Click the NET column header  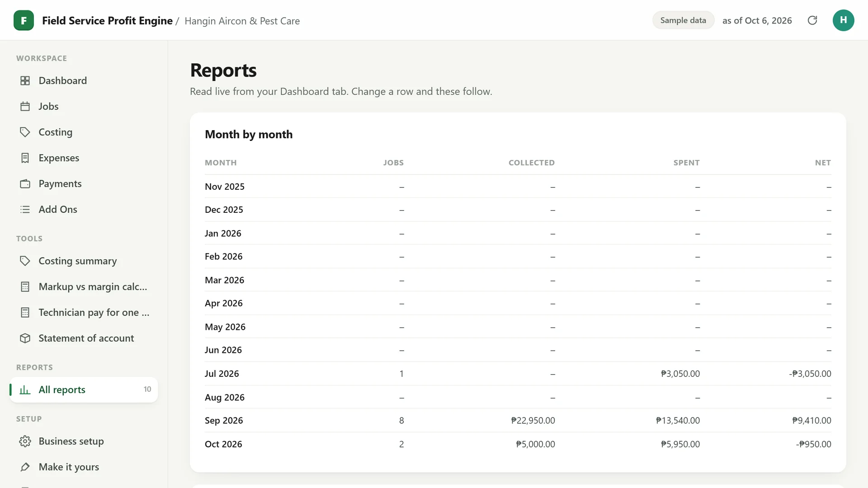point(823,163)
